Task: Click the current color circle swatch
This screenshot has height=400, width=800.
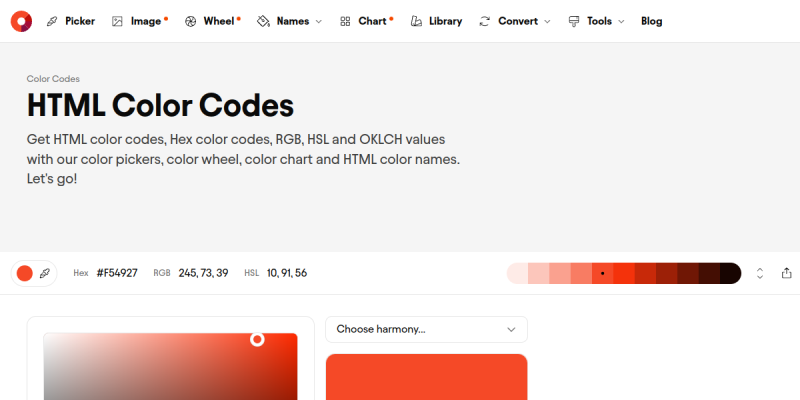Action: (x=24, y=273)
